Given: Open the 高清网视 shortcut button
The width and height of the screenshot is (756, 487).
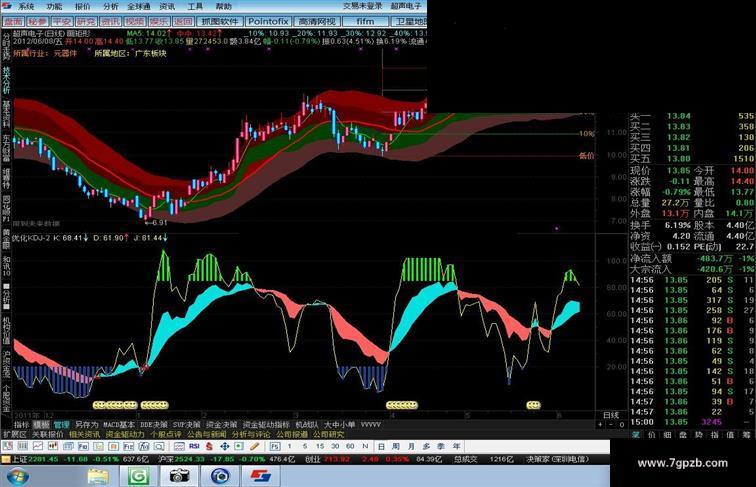Looking at the screenshot, I should click(317, 22).
